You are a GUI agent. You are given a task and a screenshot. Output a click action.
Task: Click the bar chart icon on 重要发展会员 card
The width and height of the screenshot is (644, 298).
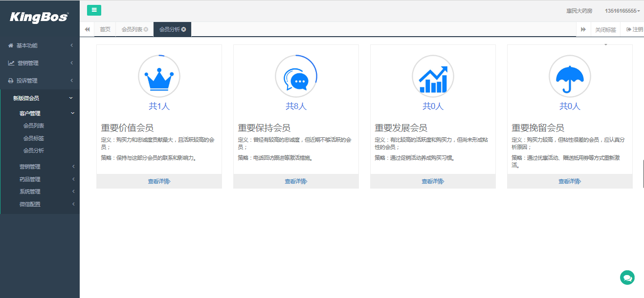tap(433, 76)
